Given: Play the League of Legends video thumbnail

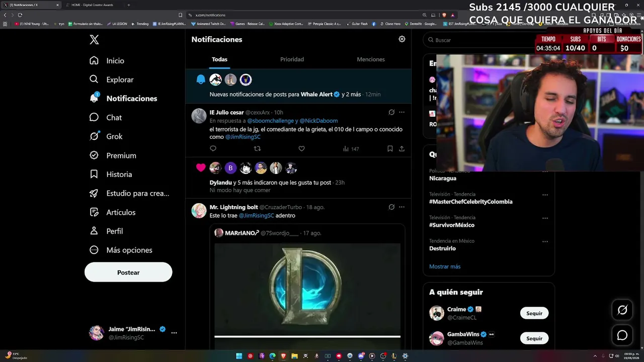Looking at the screenshot, I should coord(307,291).
